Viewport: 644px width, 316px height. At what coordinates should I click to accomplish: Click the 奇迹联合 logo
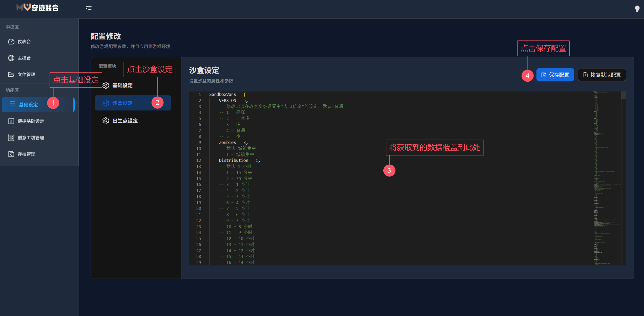click(x=37, y=8)
